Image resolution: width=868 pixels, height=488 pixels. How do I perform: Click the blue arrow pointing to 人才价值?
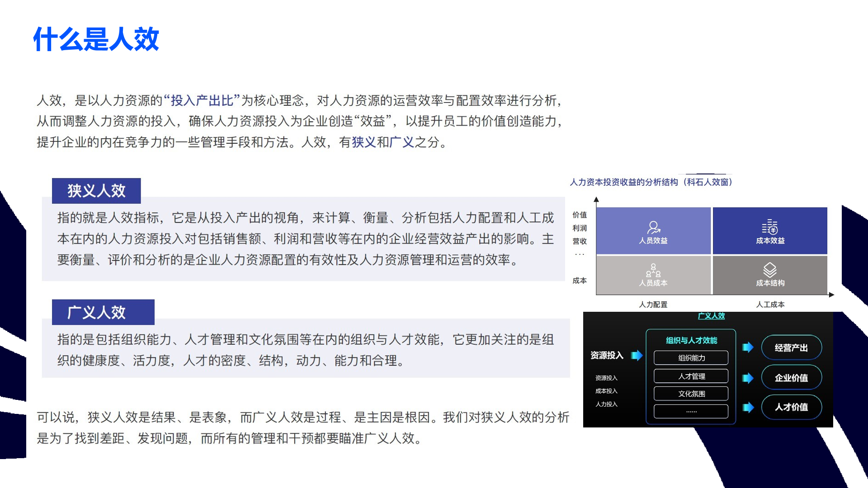click(x=748, y=407)
